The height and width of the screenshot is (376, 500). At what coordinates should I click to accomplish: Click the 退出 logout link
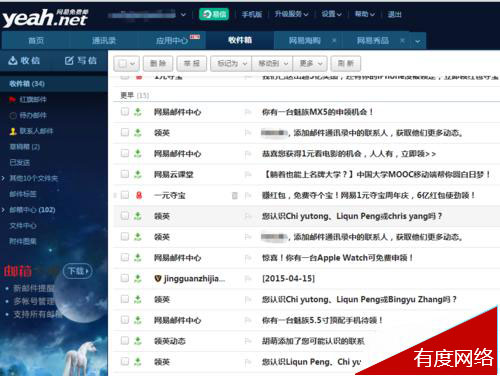coord(394,14)
